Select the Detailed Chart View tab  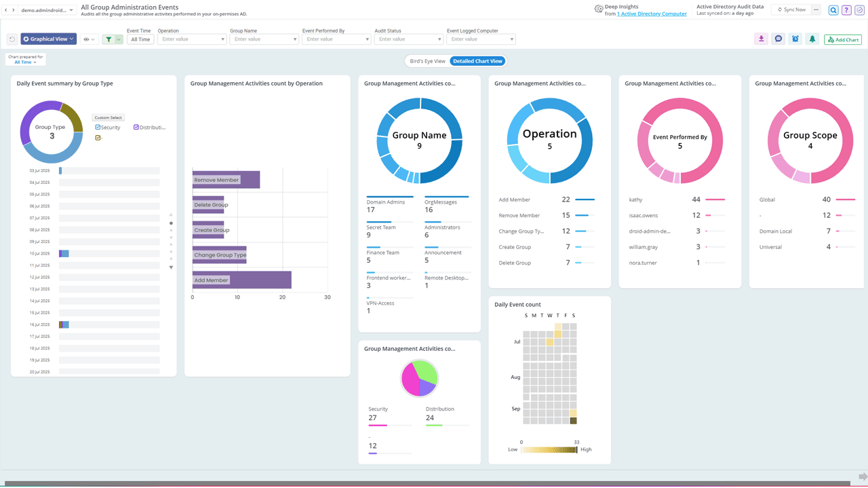click(x=477, y=61)
